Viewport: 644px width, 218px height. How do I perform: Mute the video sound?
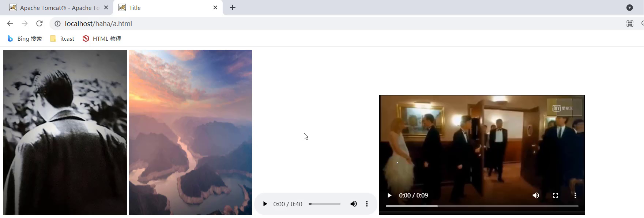point(536,195)
